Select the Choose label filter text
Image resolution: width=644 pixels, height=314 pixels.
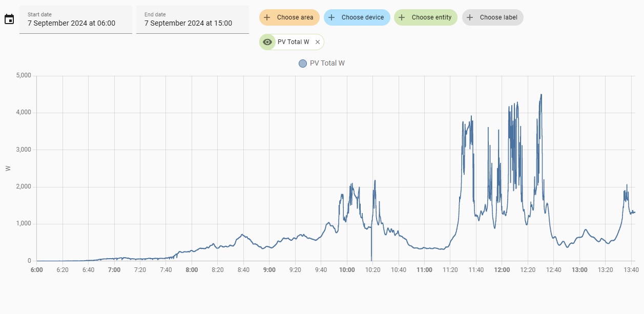(x=498, y=17)
